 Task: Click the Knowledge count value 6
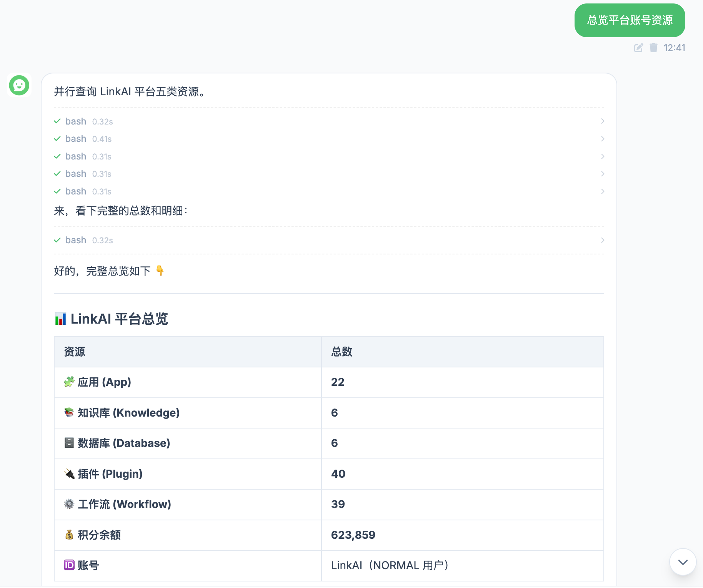click(x=334, y=412)
